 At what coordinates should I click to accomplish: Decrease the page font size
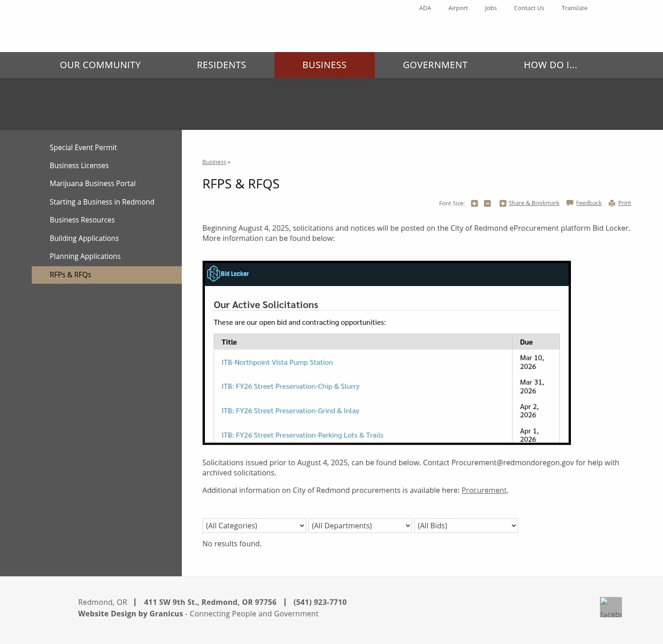[x=487, y=203]
